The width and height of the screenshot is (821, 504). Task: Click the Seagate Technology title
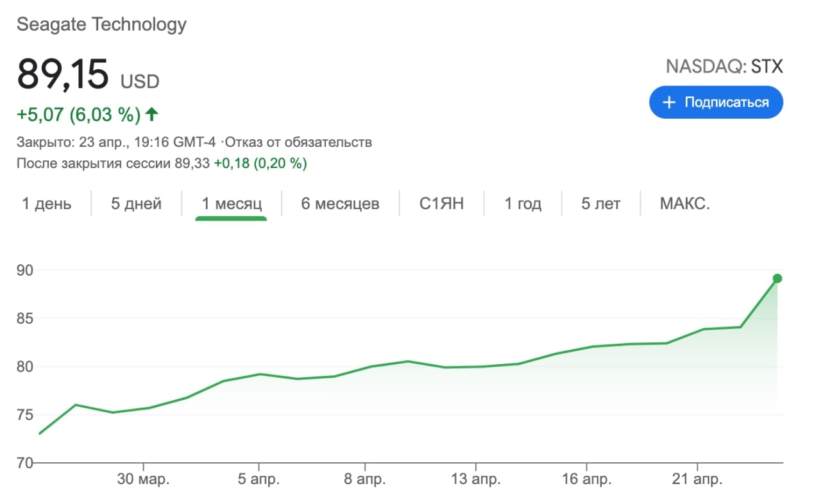pyautogui.click(x=101, y=24)
